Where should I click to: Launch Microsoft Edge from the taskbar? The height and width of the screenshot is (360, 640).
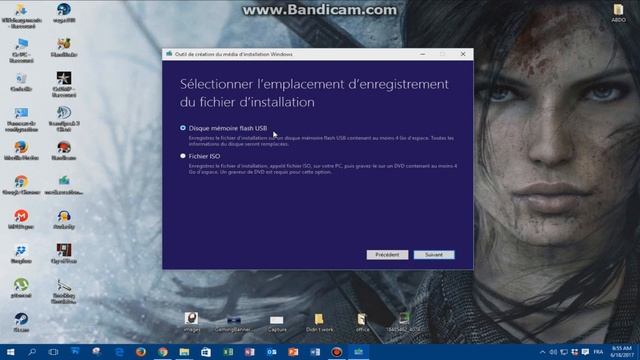(119, 352)
